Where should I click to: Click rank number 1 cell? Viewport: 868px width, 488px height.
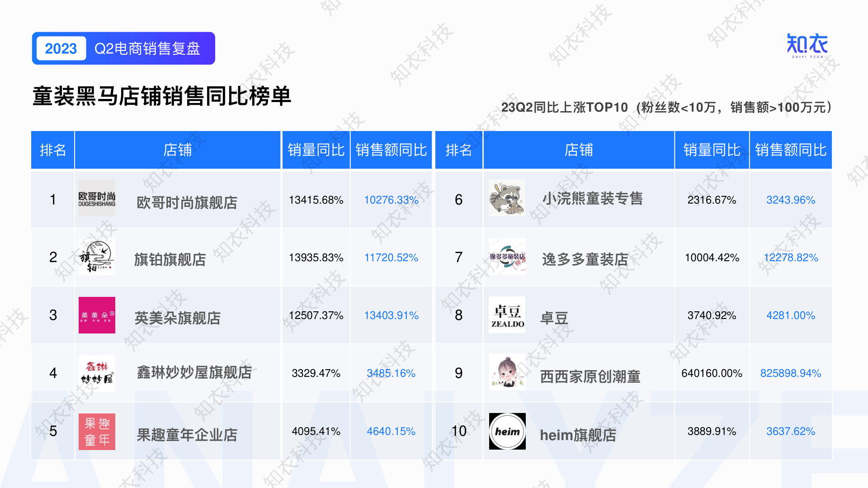point(53,199)
